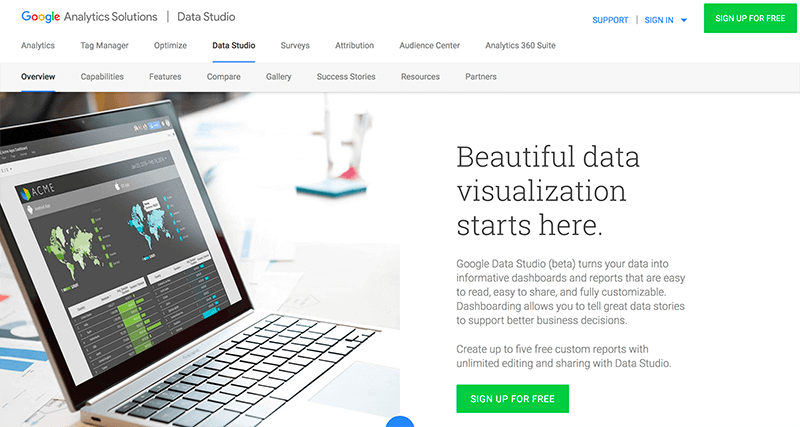Click the Data Studio title in header
This screenshot has height=427, width=800.
pos(206,17)
